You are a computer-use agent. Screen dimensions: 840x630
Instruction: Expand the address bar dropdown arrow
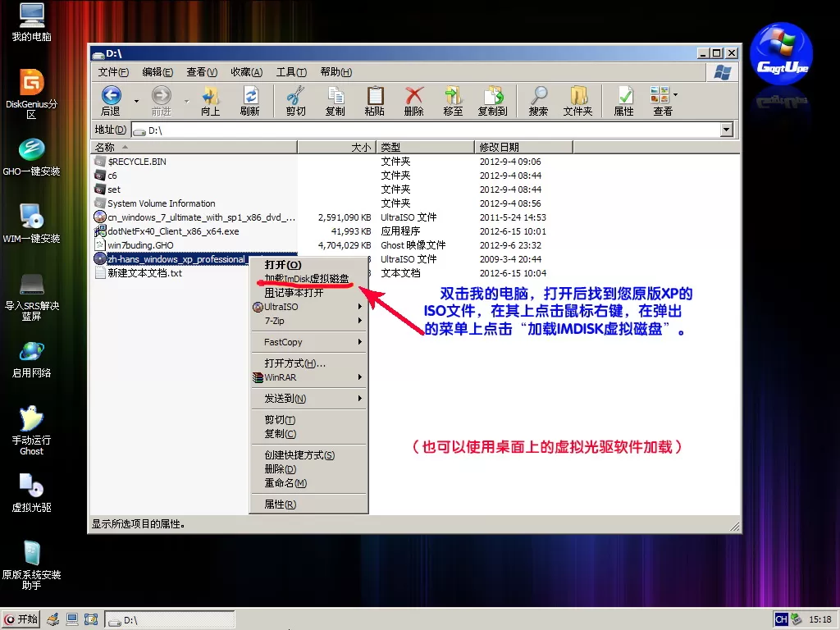click(x=726, y=130)
